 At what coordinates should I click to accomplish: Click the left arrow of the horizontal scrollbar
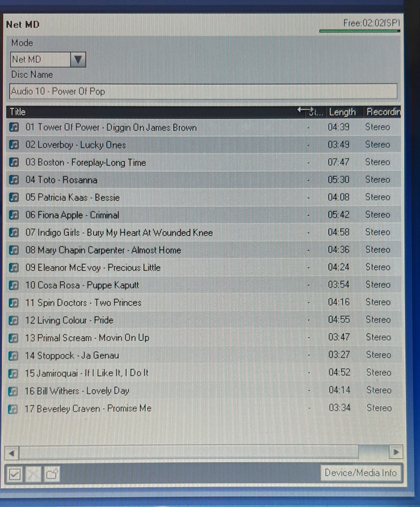coord(12,452)
